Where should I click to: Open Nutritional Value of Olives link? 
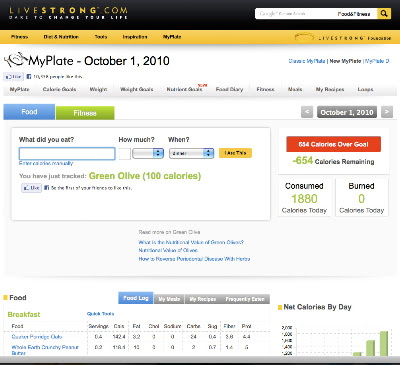pos(168,250)
